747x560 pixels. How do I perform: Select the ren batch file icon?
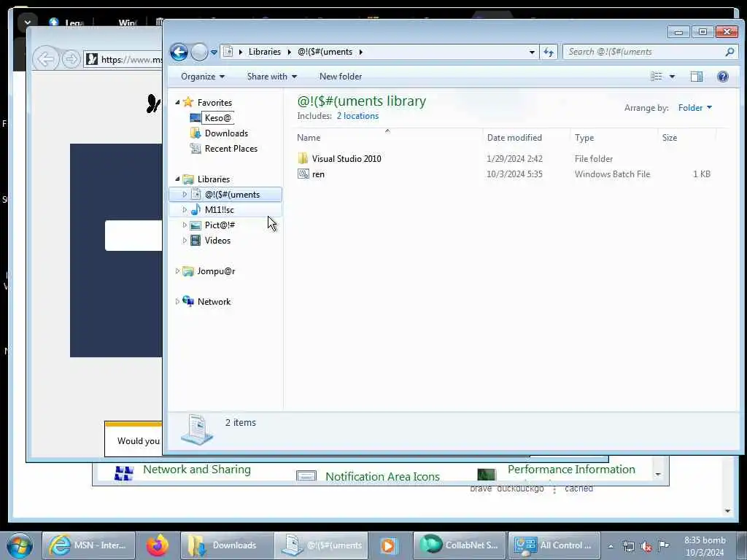coord(303,174)
